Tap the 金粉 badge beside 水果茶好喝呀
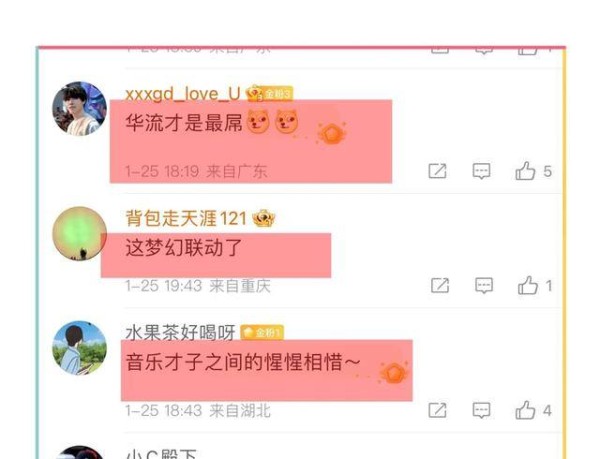The height and width of the screenshot is (459, 600). 262,333
